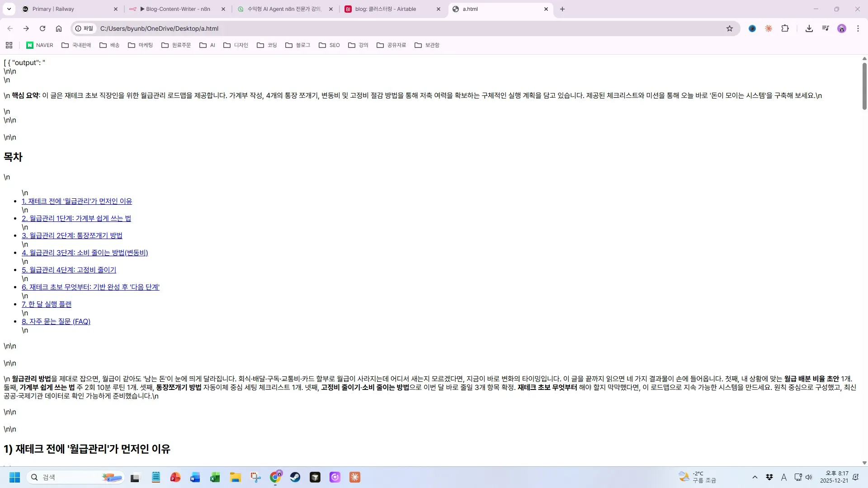The width and height of the screenshot is (868, 488).
Task: Open Chrome Downloads from the toolbar
Action: pos(809,28)
